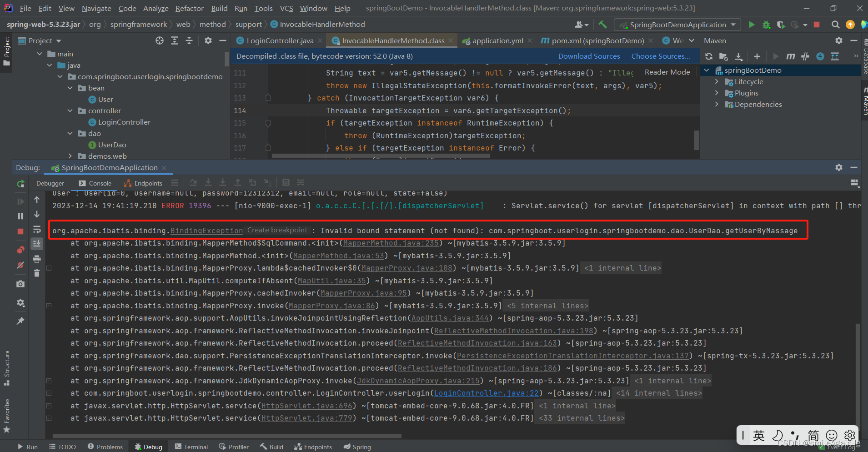The image size is (868, 452).
Task: Open the Refactor menu
Action: [x=189, y=8]
